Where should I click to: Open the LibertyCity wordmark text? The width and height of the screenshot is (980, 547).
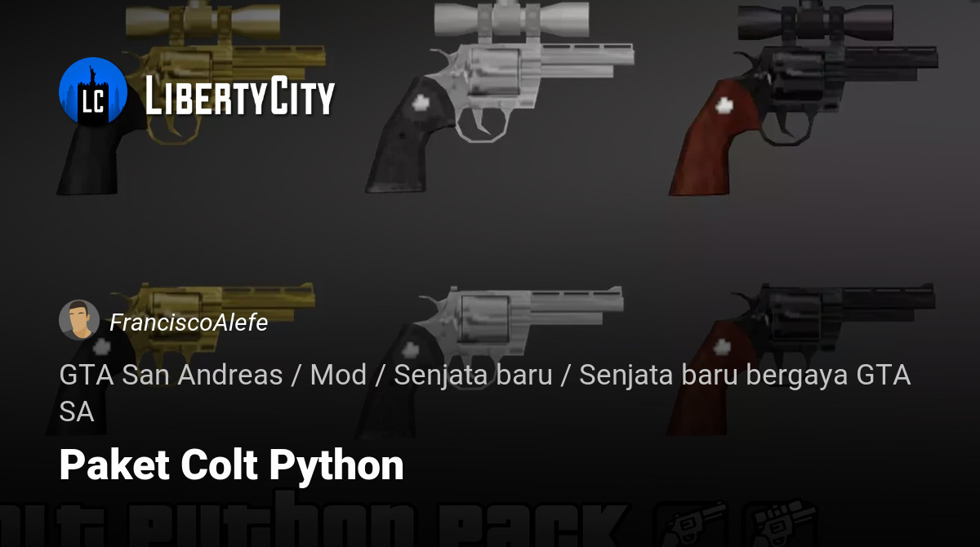(240, 96)
